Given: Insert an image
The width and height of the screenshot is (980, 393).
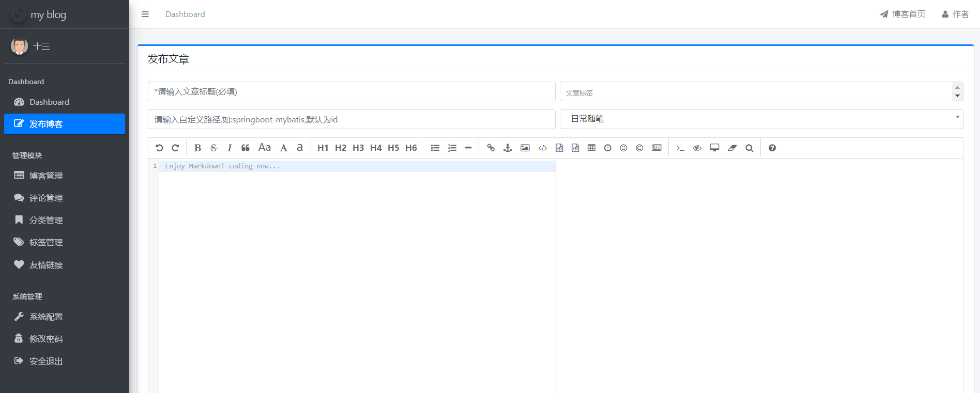Looking at the screenshot, I should coord(525,148).
